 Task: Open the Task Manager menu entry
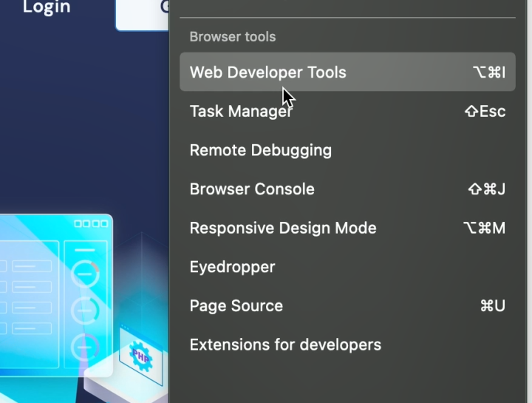click(241, 112)
